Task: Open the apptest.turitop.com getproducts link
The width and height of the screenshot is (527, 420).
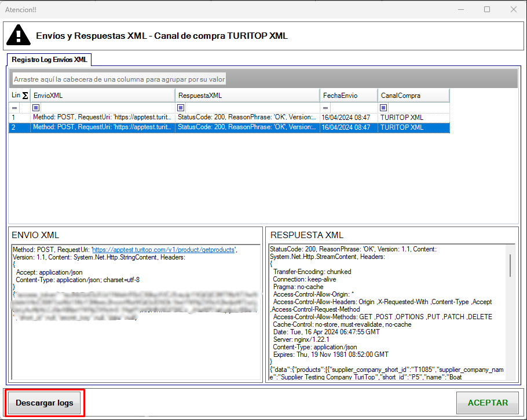Action: pyautogui.click(x=163, y=250)
